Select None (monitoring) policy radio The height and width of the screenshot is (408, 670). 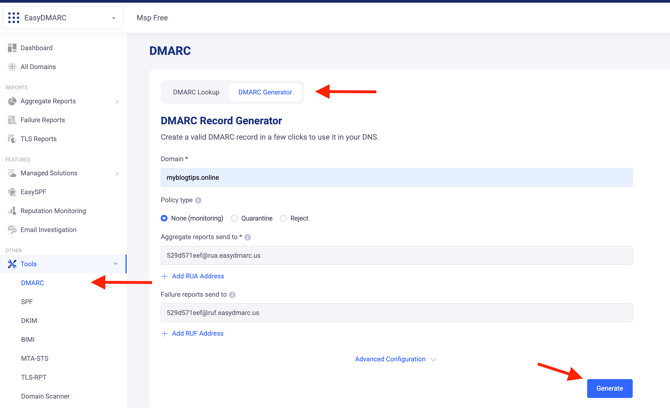click(x=164, y=218)
